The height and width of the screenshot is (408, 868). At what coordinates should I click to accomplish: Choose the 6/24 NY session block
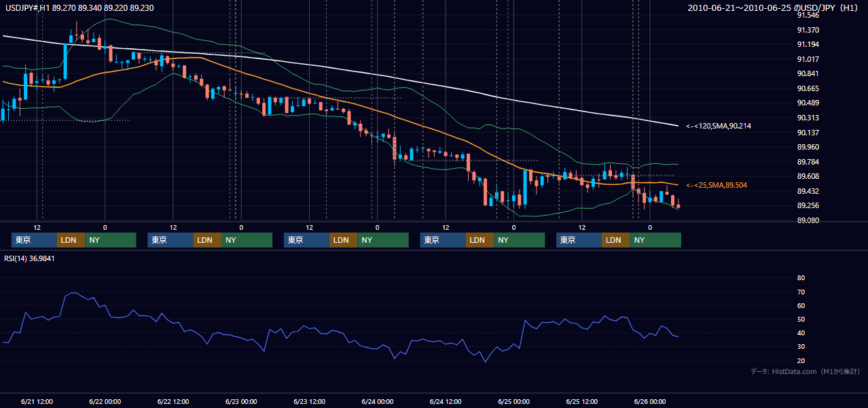coord(520,240)
